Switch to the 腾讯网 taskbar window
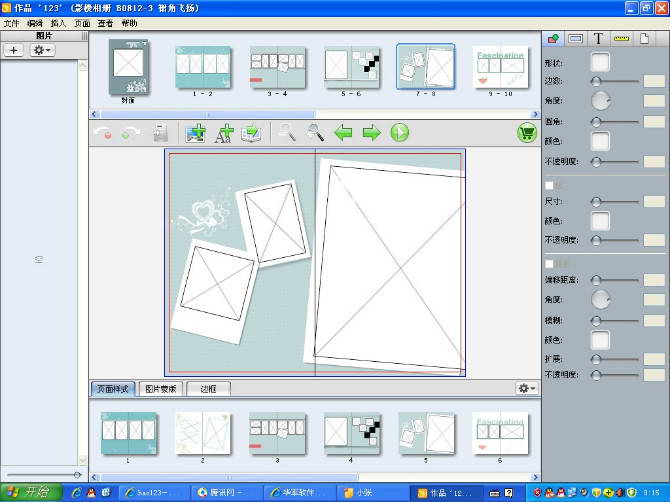This screenshot has width=670, height=502. 226,493
